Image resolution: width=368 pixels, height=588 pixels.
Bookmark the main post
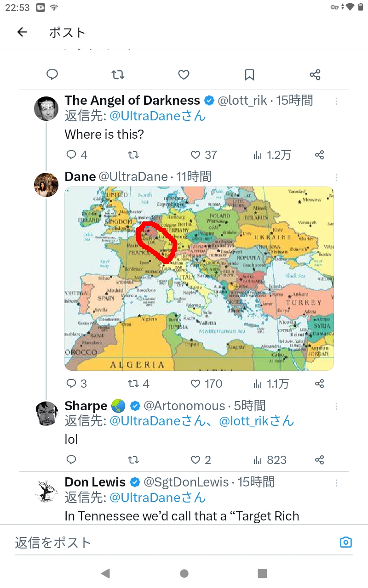249,74
